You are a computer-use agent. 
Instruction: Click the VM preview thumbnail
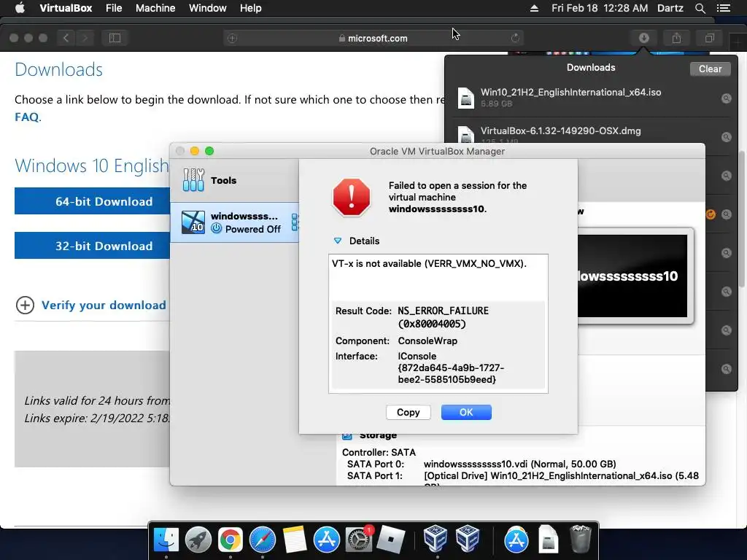(x=632, y=276)
